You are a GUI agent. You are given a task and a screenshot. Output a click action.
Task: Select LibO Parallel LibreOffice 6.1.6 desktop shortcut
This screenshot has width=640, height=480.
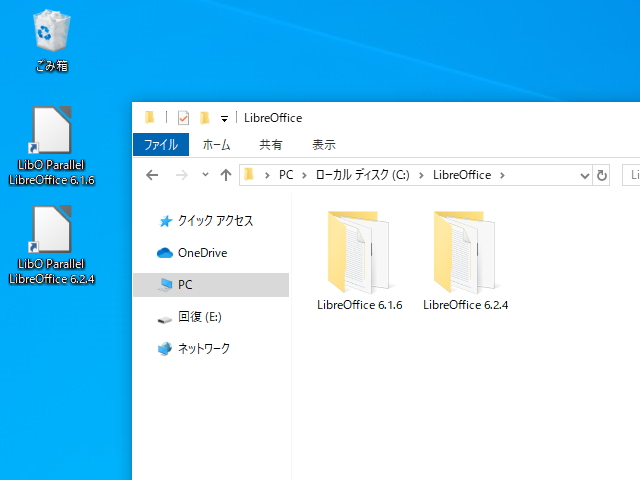(x=51, y=146)
